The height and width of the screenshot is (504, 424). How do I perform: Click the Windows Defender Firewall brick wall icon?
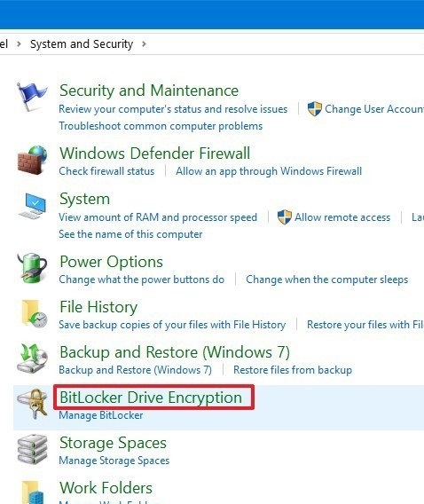tap(32, 160)
